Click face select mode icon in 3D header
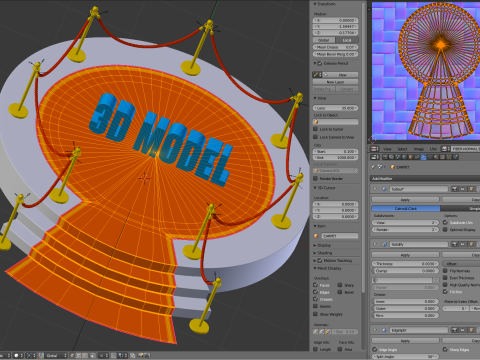Viewport: 480px width, 360px height. (x=85, y=356)
